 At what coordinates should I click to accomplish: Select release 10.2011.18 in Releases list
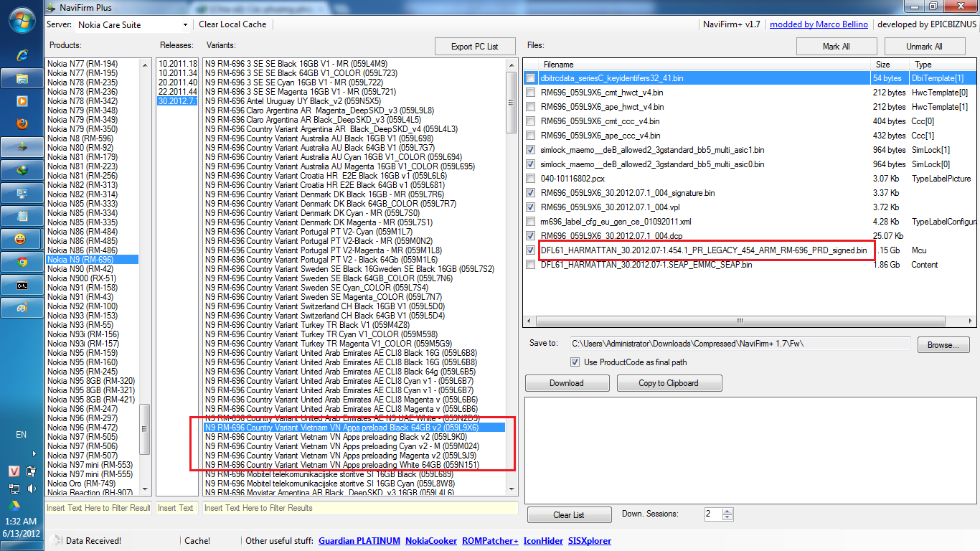tap(177, 64)
